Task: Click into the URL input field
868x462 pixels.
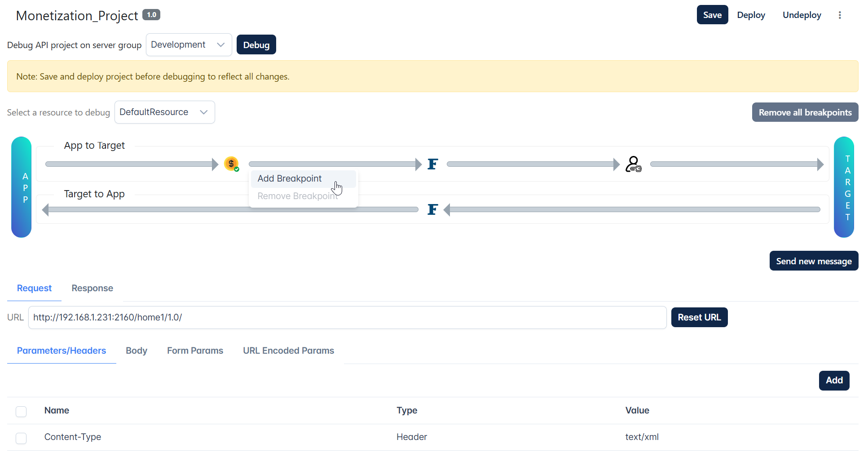Action: 347,317
